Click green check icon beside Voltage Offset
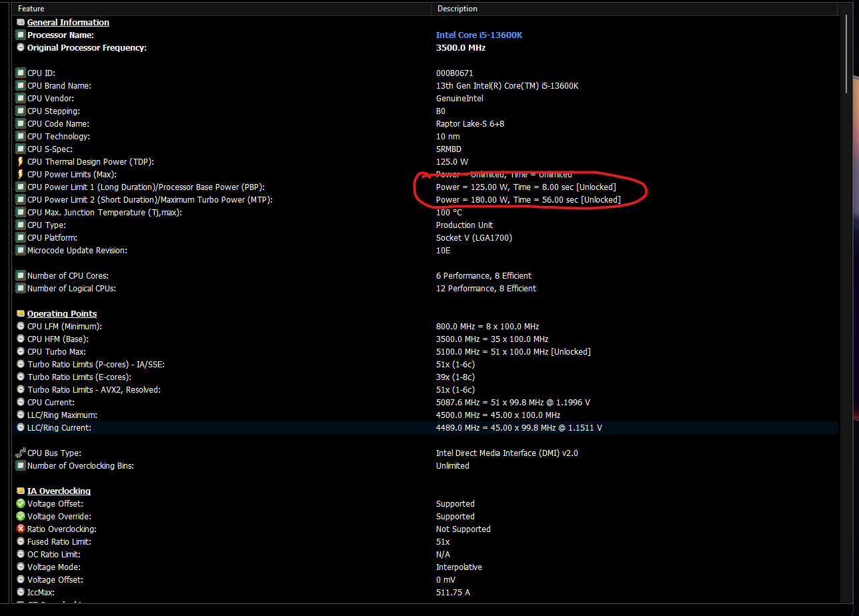 pos(21,504)
